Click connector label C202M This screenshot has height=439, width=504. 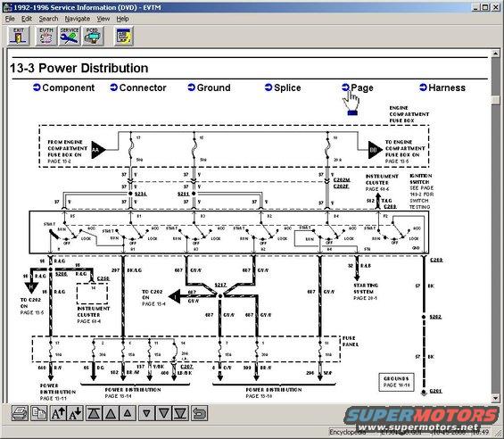[x=342, y=180]
